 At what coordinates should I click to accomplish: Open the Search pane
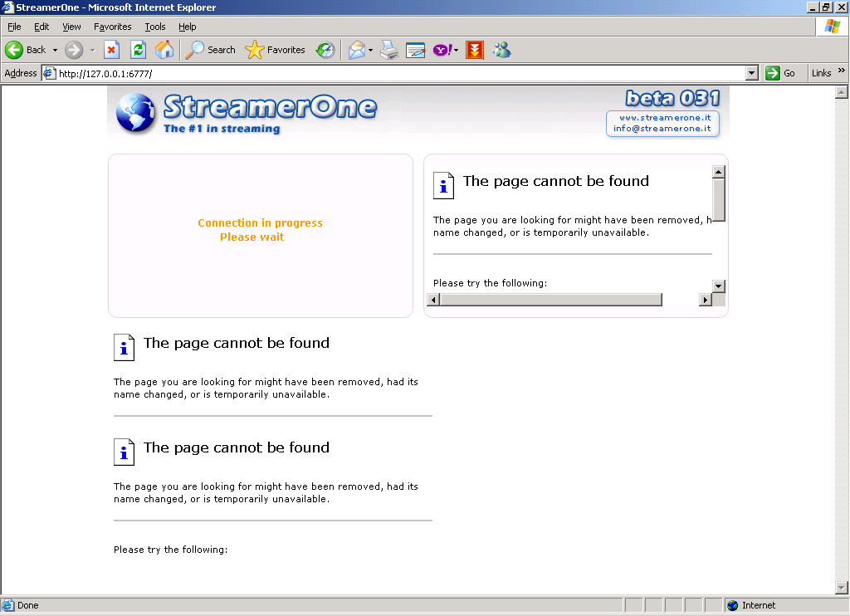[210, 50]
